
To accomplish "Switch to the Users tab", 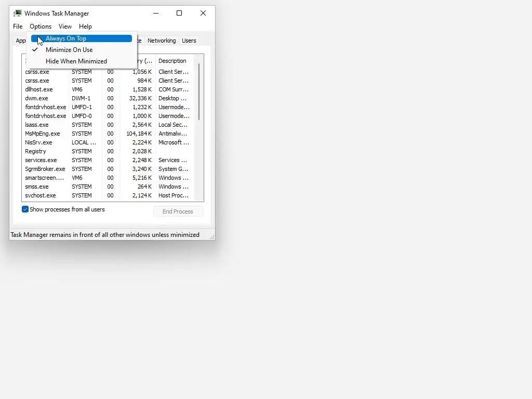I will [189, 41].
